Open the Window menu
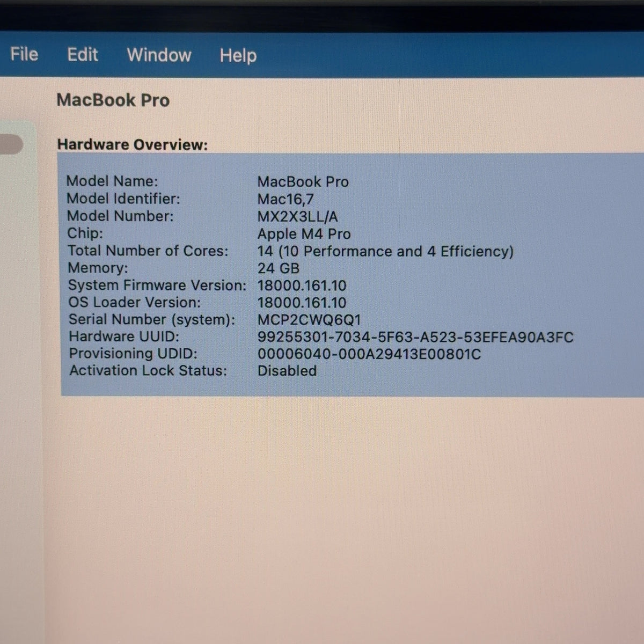The height and width of the screenshot is (644, 644). [x=159, y=55]
